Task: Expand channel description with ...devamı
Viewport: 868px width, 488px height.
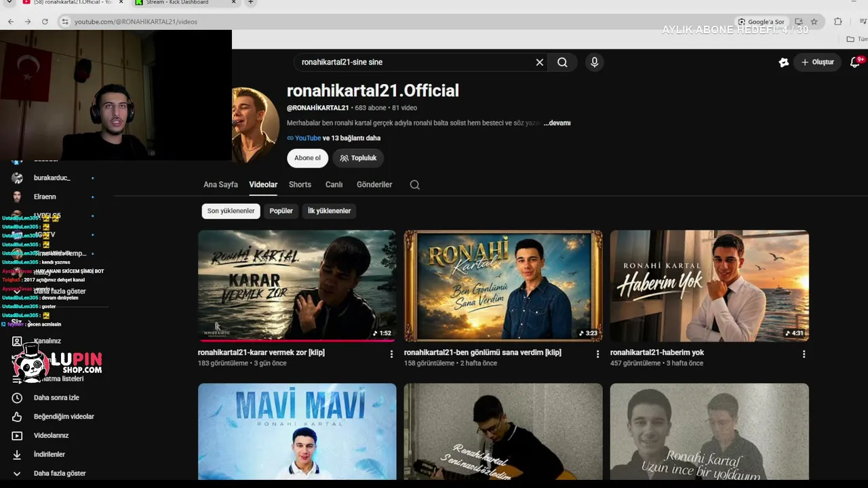Action: (557, 123)
